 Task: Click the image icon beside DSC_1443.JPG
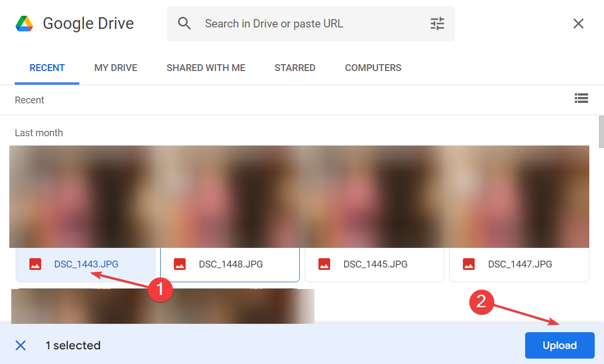tap(35, 264)
